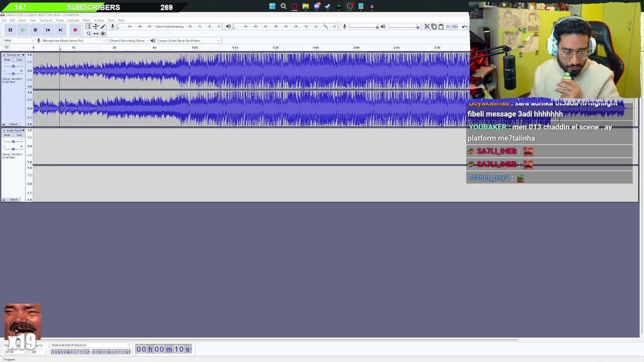The image size is (644, 362).
Task: Open the Generate menu
Action: (73, 20)
